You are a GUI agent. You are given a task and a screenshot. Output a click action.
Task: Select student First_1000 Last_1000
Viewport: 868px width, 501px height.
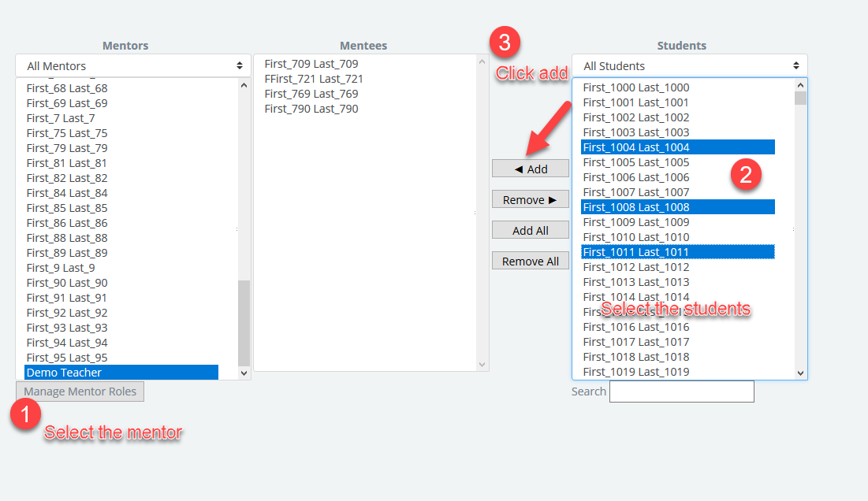[x=636, y=87]
